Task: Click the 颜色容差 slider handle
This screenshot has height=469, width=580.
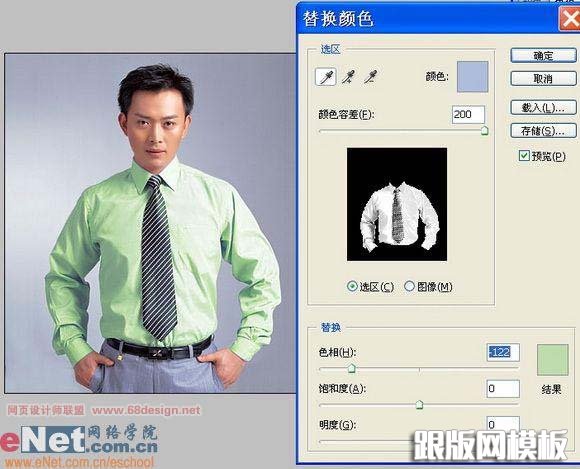Action: pos(484,130)
